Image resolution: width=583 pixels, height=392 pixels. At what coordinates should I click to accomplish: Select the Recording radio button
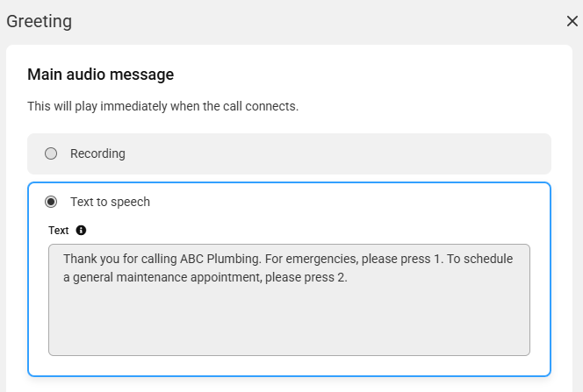(51, 153)
